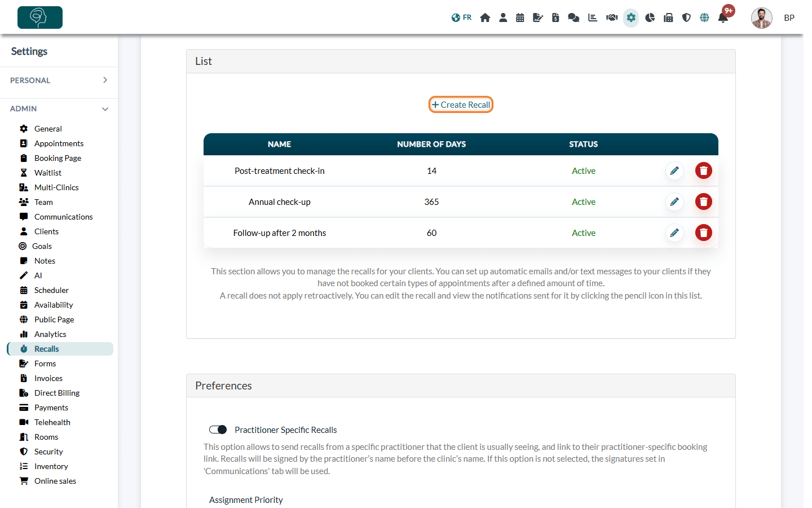Toggle Practitioner Specific Recalls switch
This screenshot has width=812, height=508.
[218, 430]
